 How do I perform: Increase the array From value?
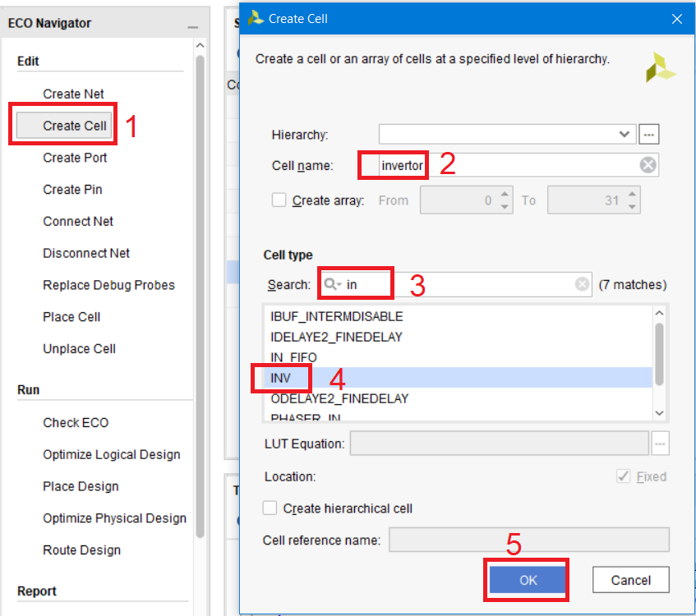pyautogui.click(x=505, y=195)
